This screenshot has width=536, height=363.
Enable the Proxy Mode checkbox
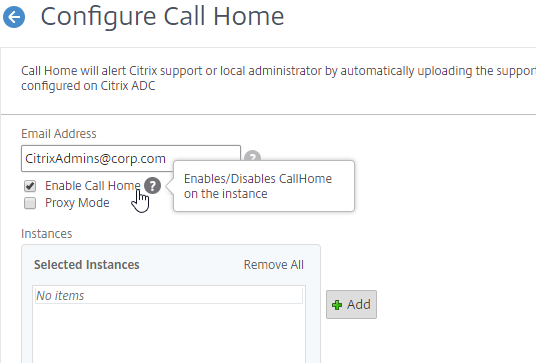coord(30,203)
